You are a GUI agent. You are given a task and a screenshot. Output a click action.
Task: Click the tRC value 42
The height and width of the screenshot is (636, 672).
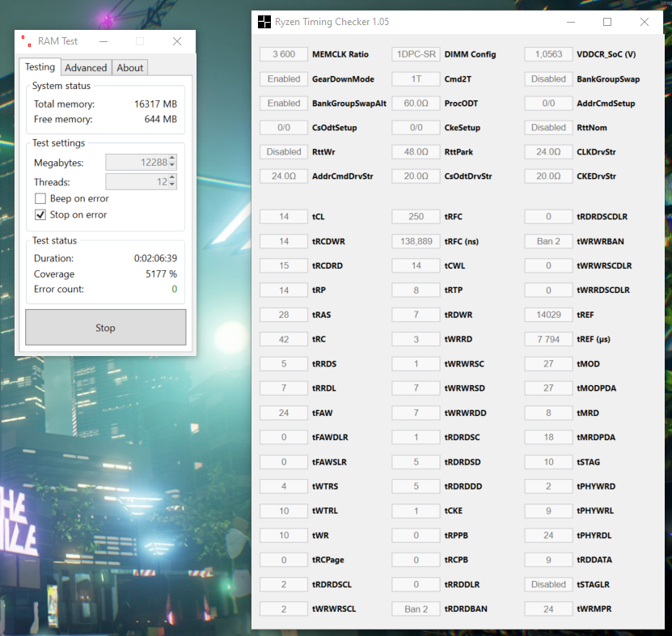click(284, 339)
